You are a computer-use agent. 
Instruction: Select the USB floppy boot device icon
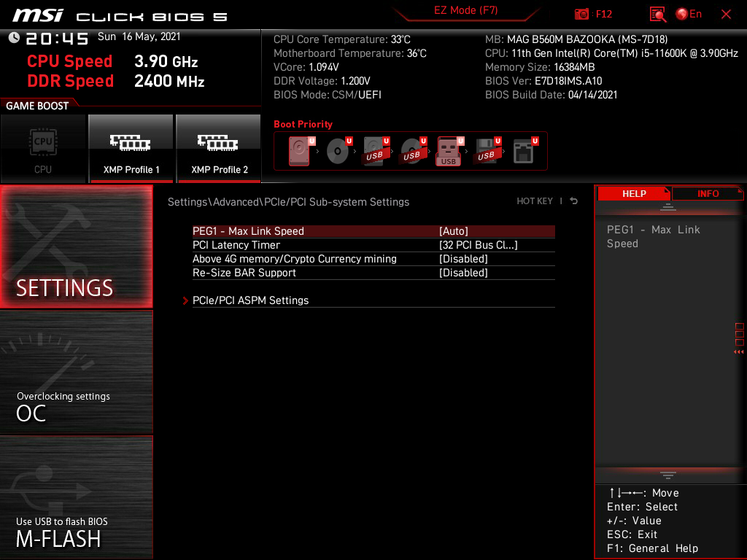(x=488, y=151)
